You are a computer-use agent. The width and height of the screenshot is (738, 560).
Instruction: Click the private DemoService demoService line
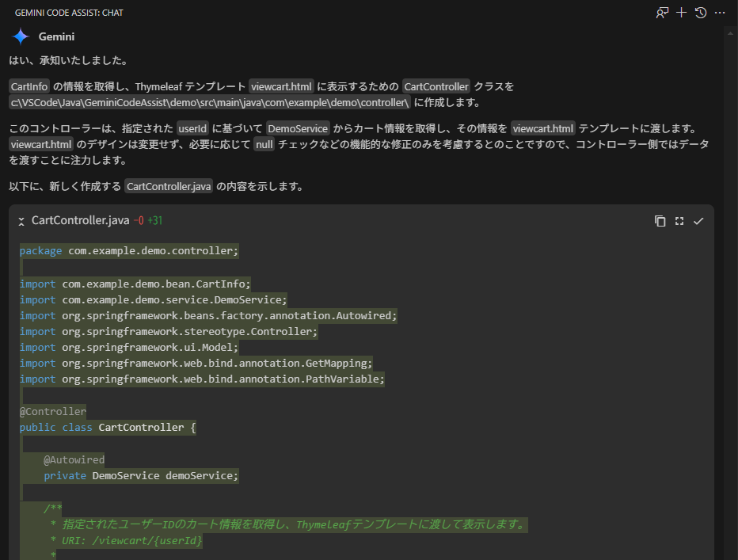tap(141, 476)
